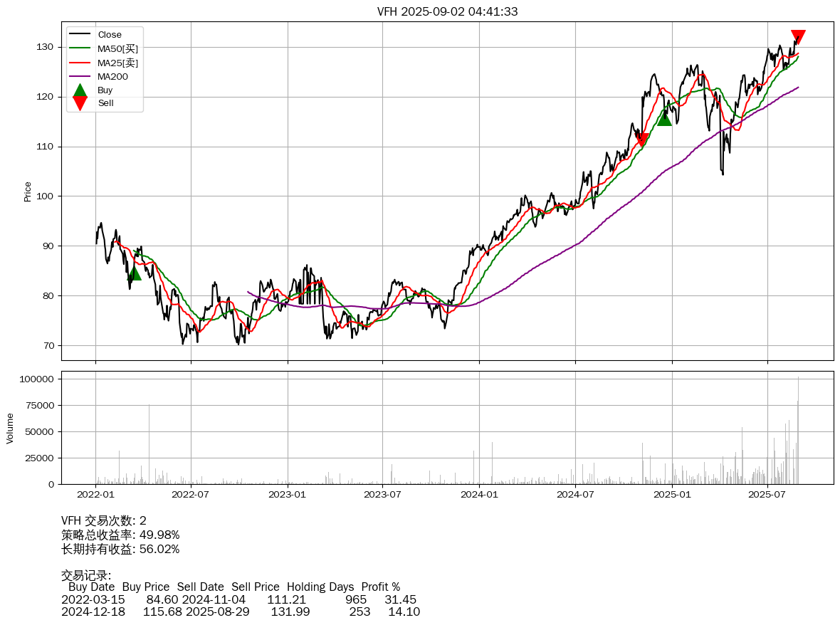This screenshot has width=840, height=625.
Task: Click the green Buy triangle in the legend
Action: point(80,90)
